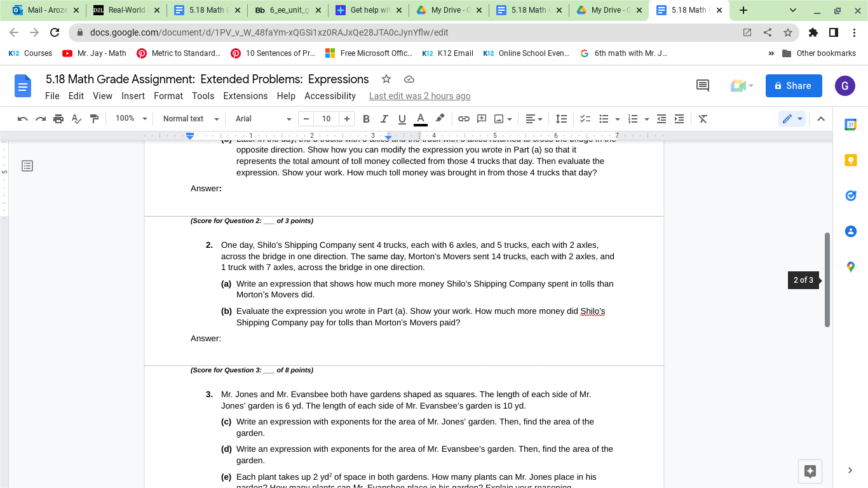Open the spelling and grammar check
The width and height of the screenshot is (868, 488).
click(75, 119)
